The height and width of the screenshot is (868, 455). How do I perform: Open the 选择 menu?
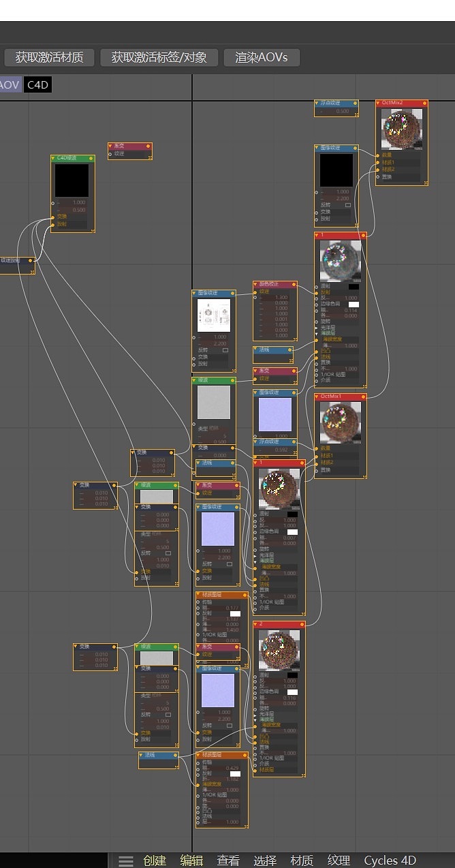265,861
